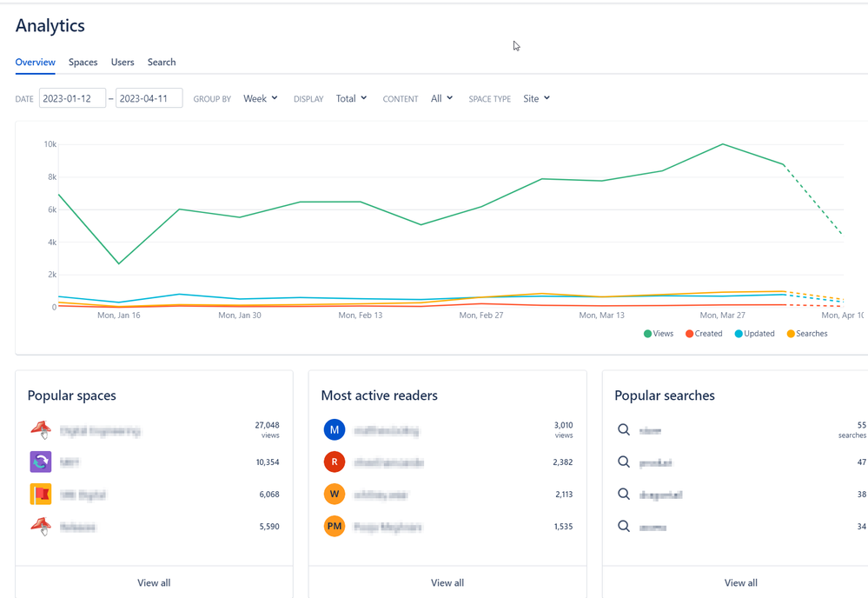Toggle the Updated series in the legend
Image resolution: width=868 pixels, height=598 pixels.
click(x=754, y=333)
